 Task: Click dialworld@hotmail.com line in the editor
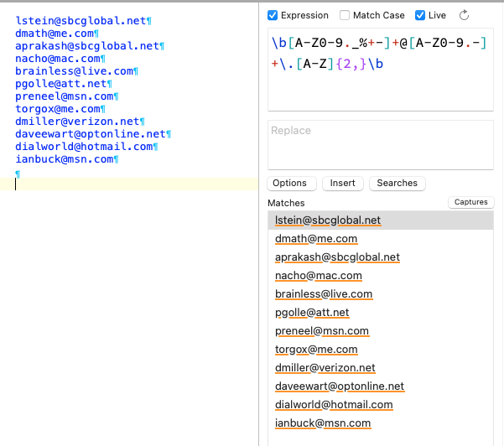[84, 146]
